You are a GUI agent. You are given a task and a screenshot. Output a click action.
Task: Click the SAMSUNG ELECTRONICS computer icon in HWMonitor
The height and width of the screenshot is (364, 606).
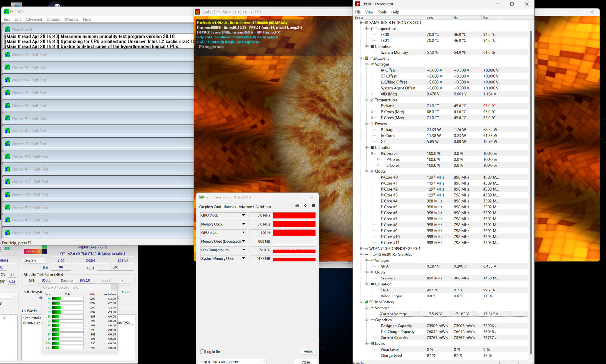coord(366,23)
